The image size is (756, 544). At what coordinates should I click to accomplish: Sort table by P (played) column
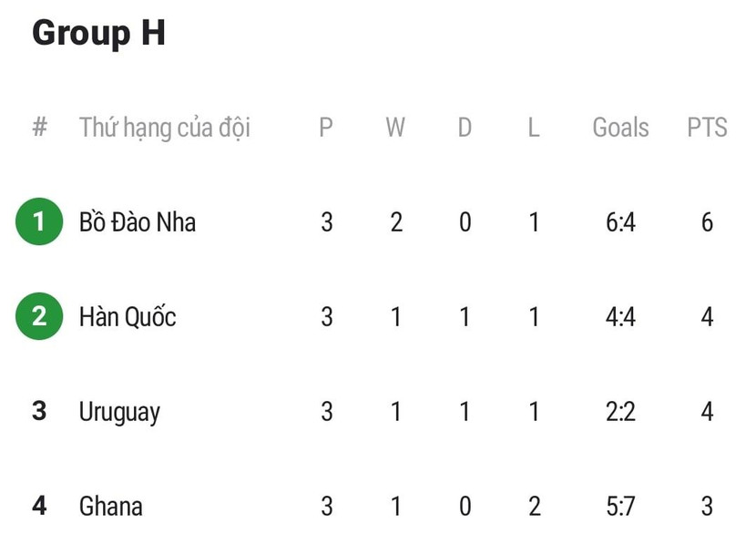point(326,128)
